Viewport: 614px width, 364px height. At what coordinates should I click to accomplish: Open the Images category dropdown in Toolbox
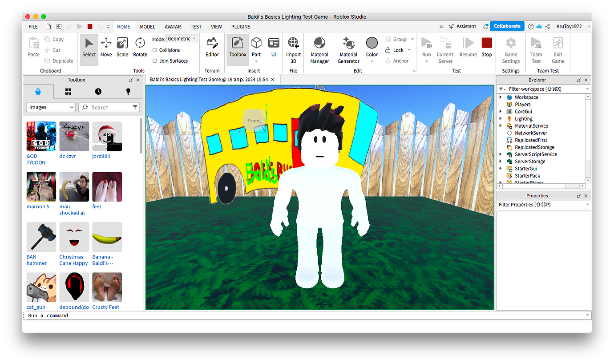coord(50,107)
